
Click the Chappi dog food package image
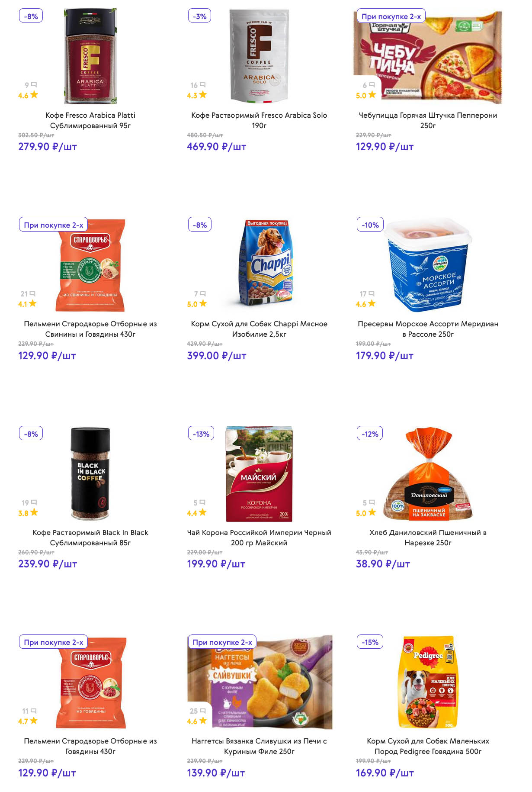[265, 263]
